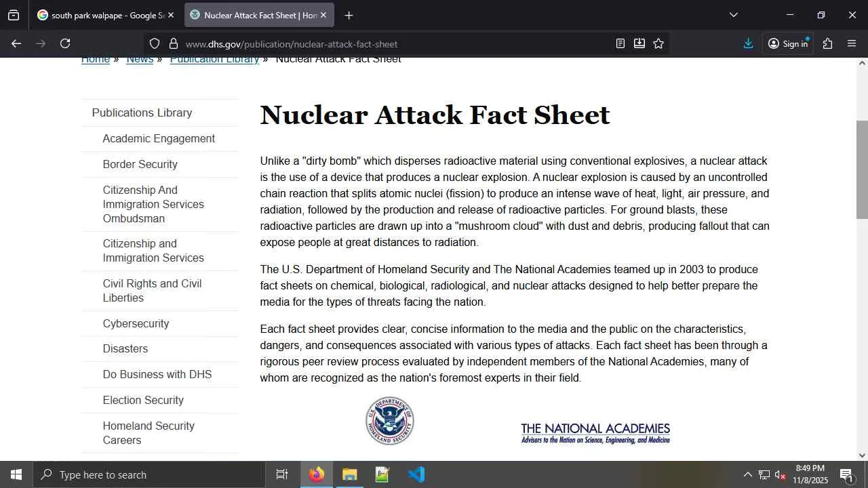Click the scrollbar up arrow

tap(862, 63)
